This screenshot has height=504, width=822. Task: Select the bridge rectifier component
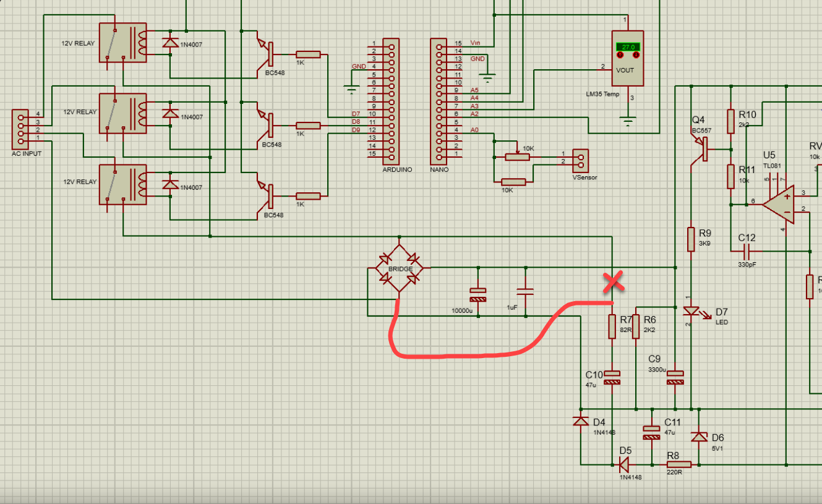click(399, 268)
